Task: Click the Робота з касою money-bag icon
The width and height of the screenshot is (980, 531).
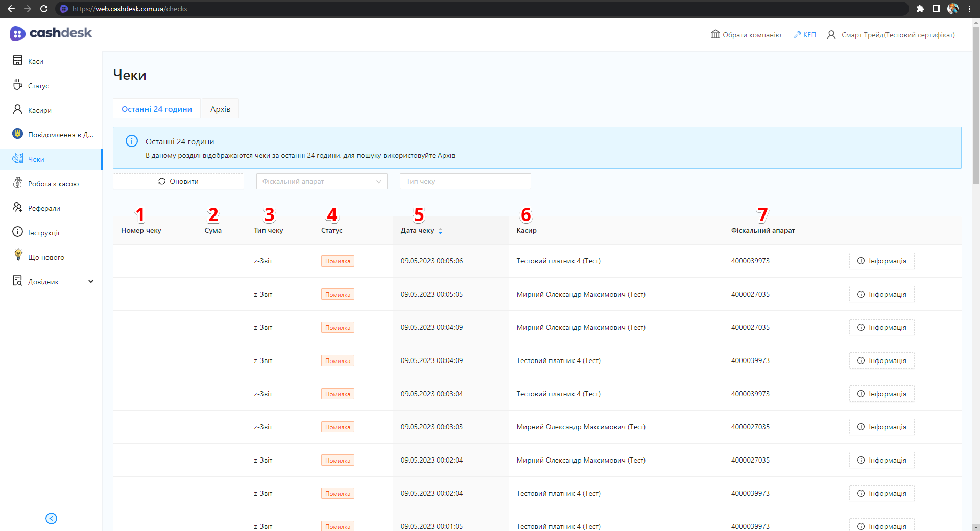Action: click(17, 183)
